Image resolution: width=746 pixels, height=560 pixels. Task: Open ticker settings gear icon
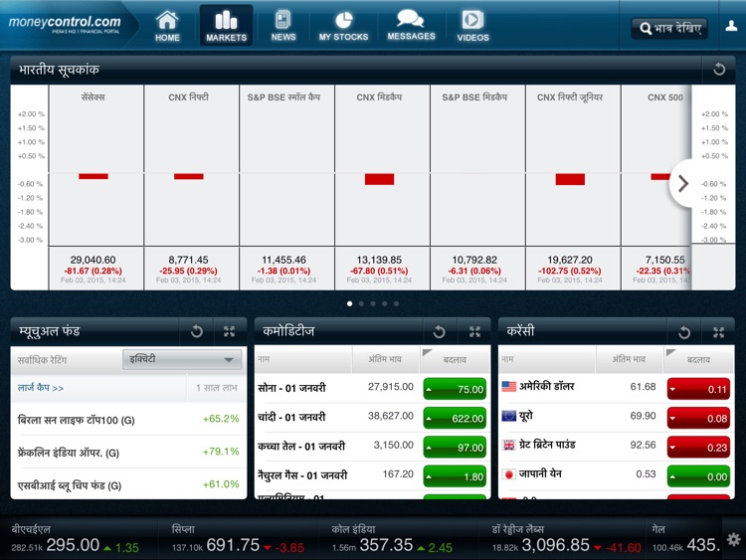coord(734,539)
